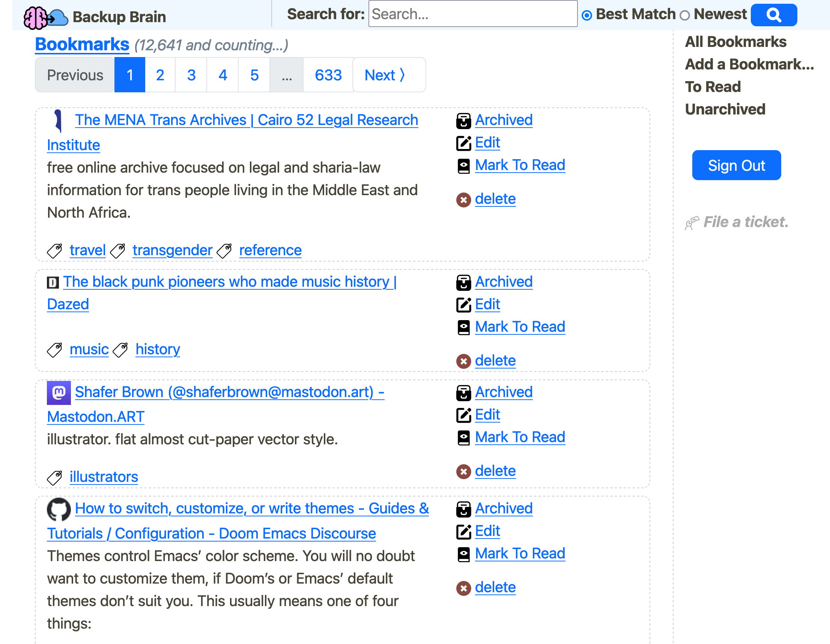Open the To Read sidebar section
The image size is (830, 644).
tap(713, 86)
